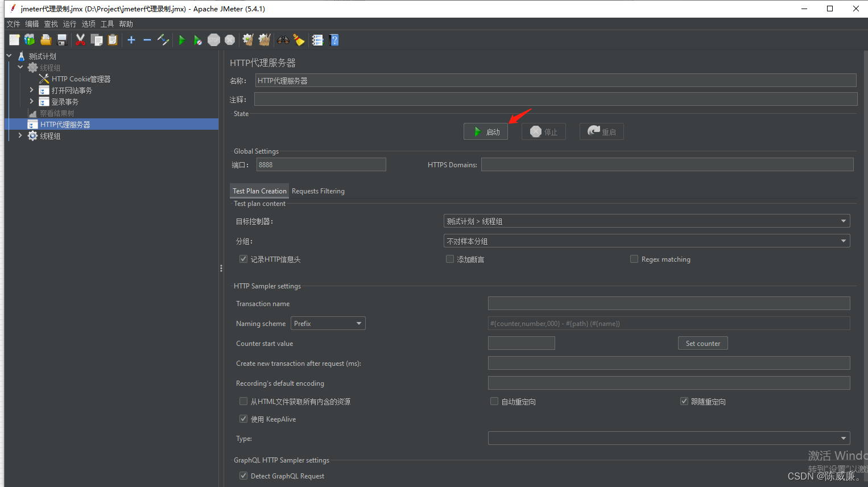Click the 名称 name field
The image size is (868, 487).
pyautogui.click(x=556, y=80)
